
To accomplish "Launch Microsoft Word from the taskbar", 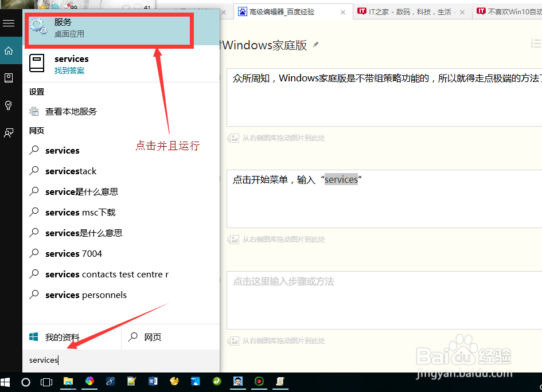I will pos(153,382).
